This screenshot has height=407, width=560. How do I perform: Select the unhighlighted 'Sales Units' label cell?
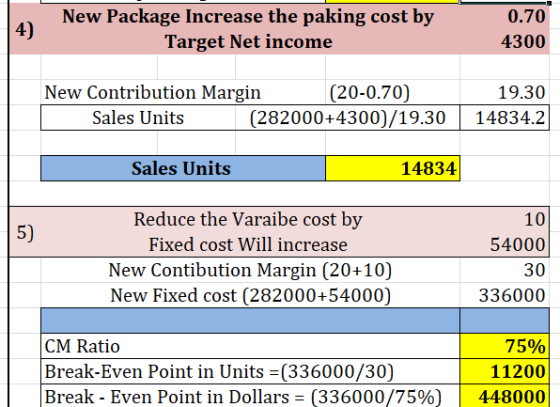(138, 118)
